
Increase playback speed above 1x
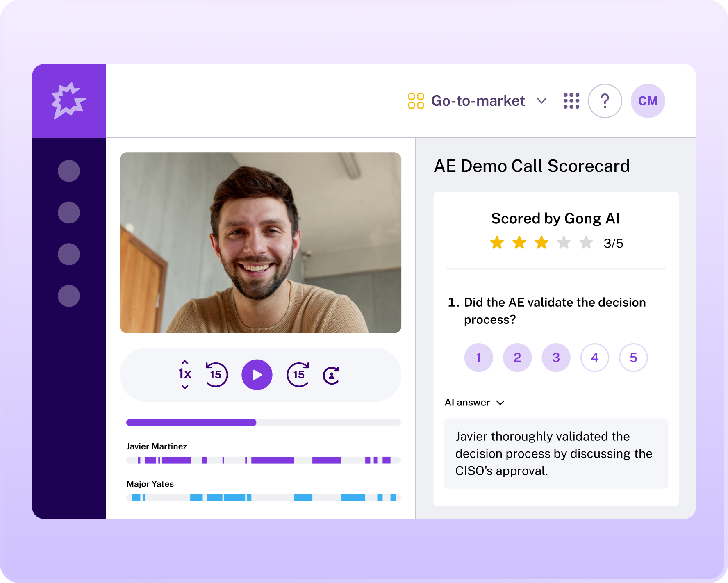point(185,362)
